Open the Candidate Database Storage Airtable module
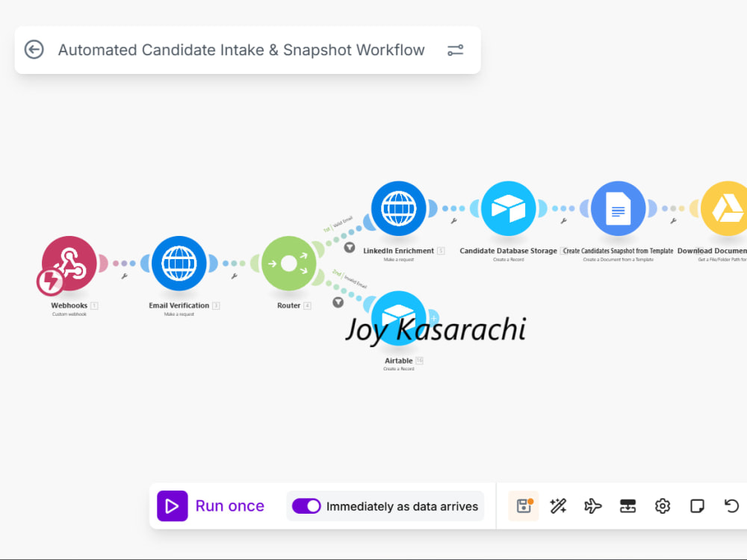 coord(508,208)
